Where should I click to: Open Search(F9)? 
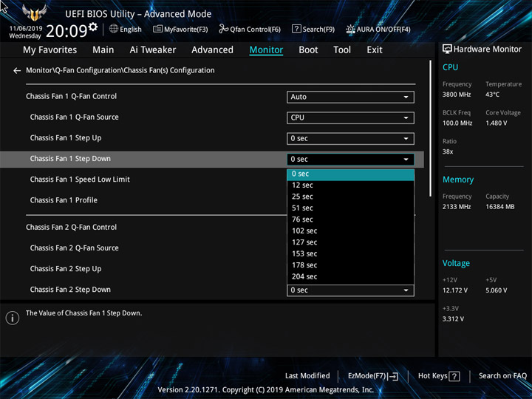coord(313,29)
